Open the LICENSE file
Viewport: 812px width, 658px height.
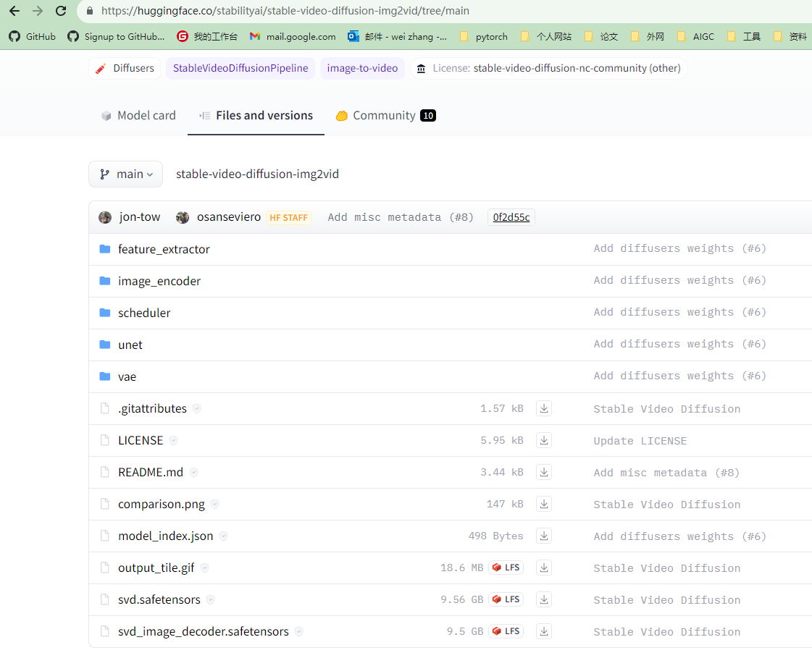click(141, 440)
